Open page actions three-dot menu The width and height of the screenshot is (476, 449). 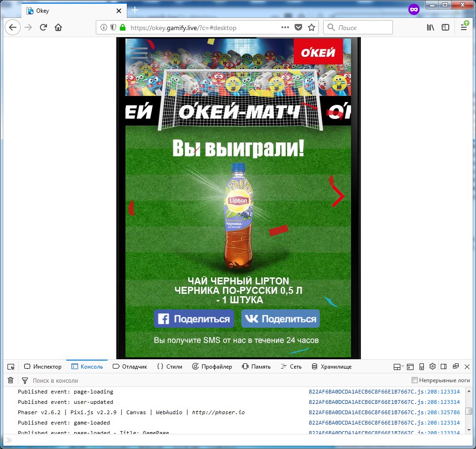(x=285, y=27)
